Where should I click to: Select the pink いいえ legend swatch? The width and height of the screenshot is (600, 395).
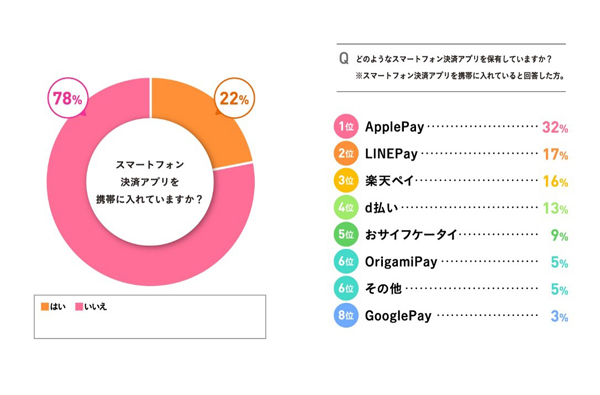pos(79,307)
